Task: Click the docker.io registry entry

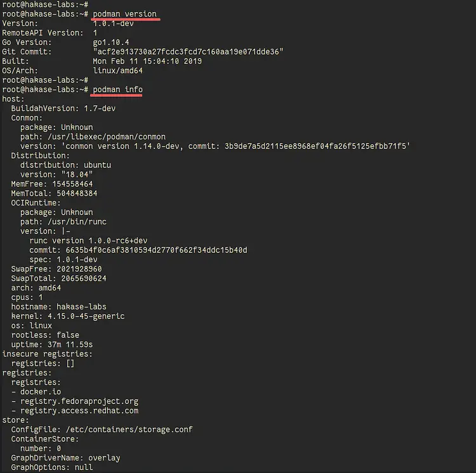Action: coord(43,392)
